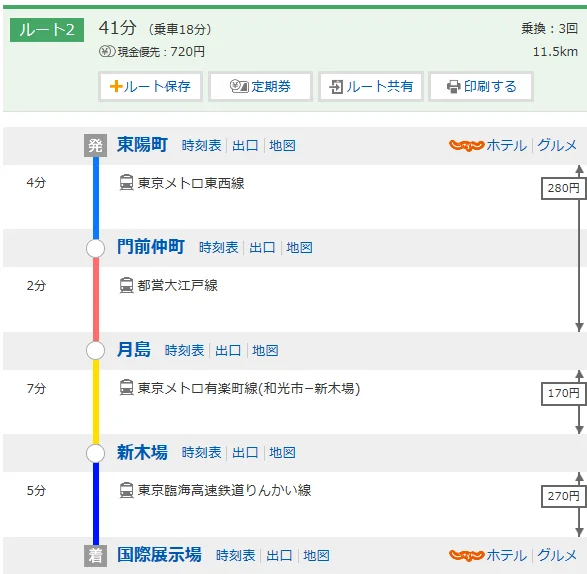Save this route with ルート保存 button

click(150, 86)
